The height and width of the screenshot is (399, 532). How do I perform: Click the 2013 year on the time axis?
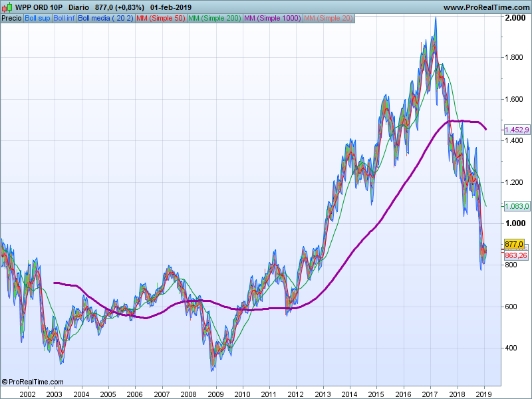[x=323, y=394]
